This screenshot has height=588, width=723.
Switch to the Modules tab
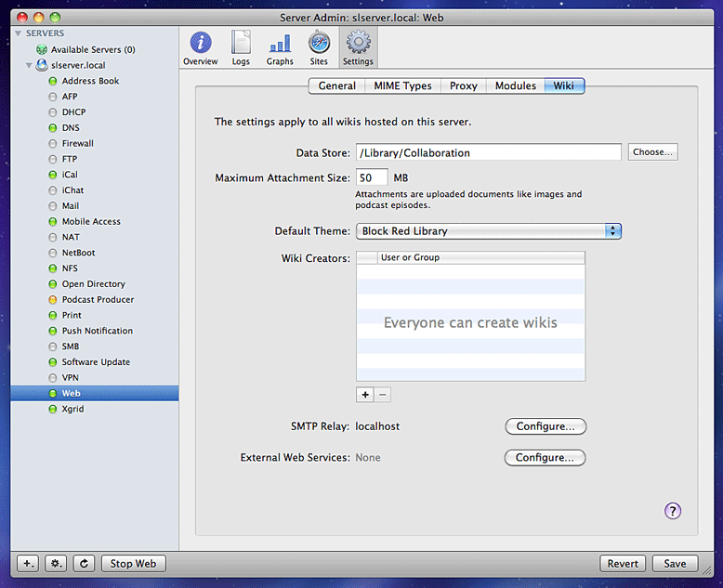point(516,85)
